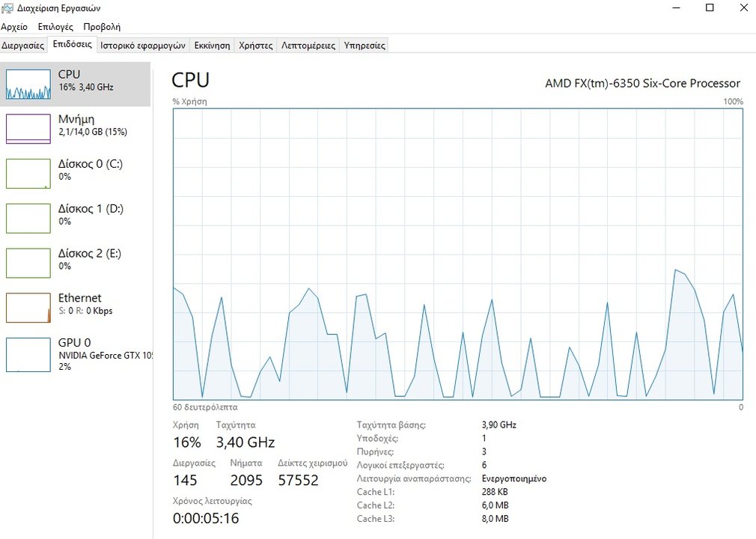756x539 pixels.
Task: Maximize the Task Manager window
Action: 710,8
